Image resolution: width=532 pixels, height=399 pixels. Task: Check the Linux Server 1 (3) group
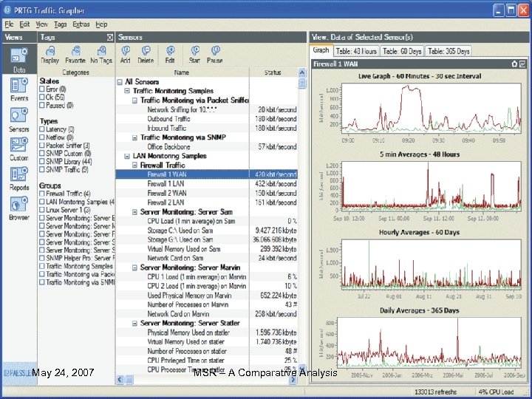pos(42,210)
